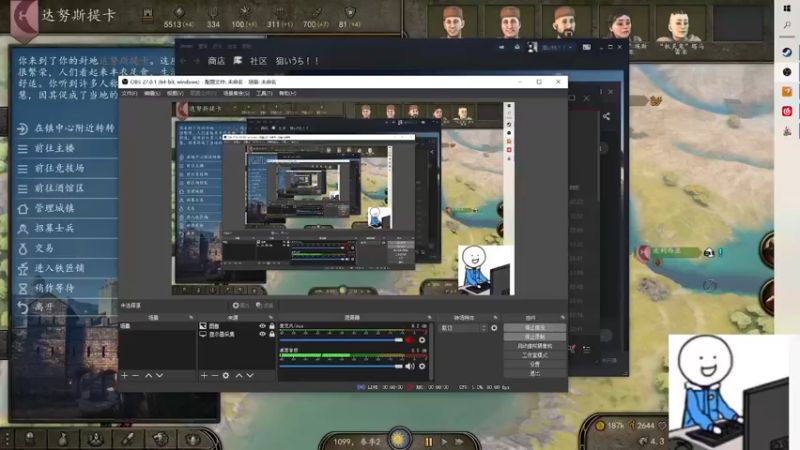Open OBS settings from the controls panel
The height and width of the screenshot is (450, 800).
point(535,364)
